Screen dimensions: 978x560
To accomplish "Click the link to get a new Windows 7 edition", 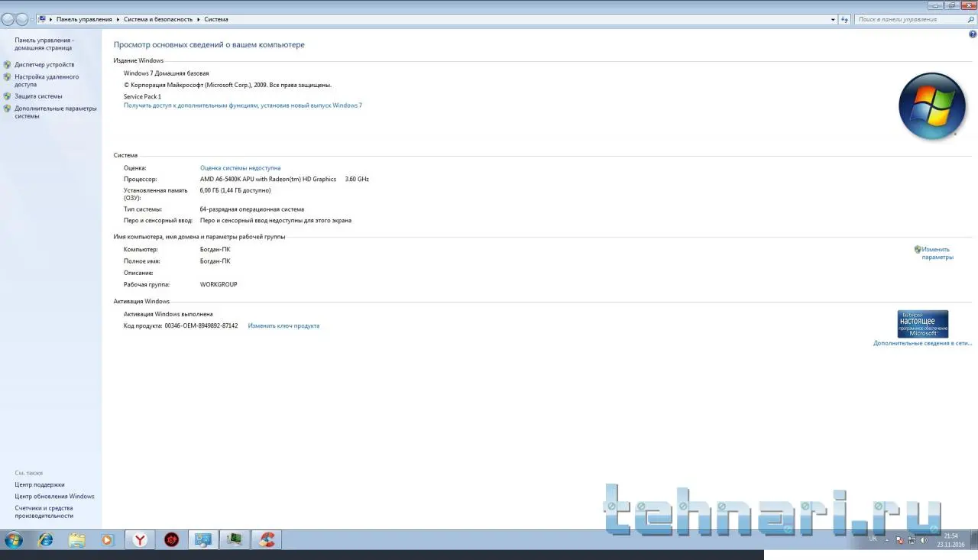I will 243,105.
